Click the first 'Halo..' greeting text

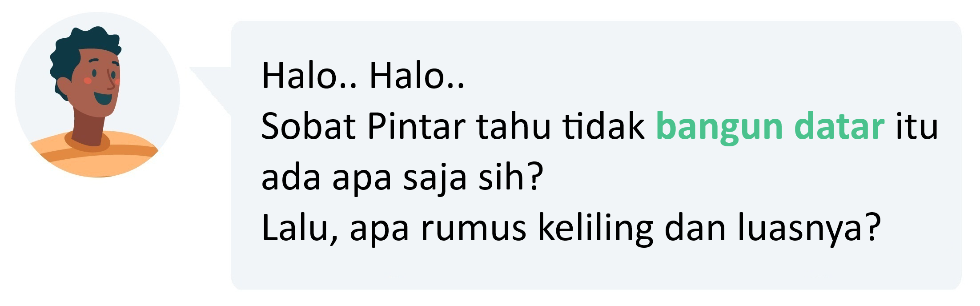coord(309,76)
